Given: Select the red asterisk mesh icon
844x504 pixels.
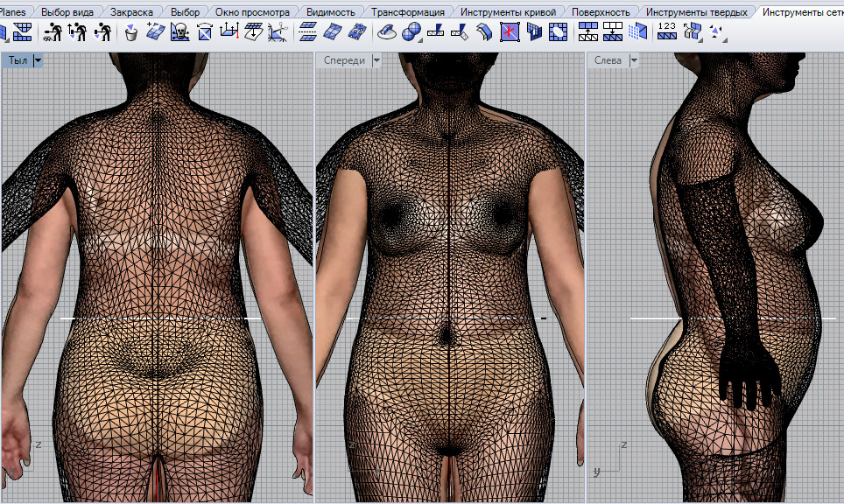Looking at the screenshot, I should pyautogui.click(x=510, y=32).
